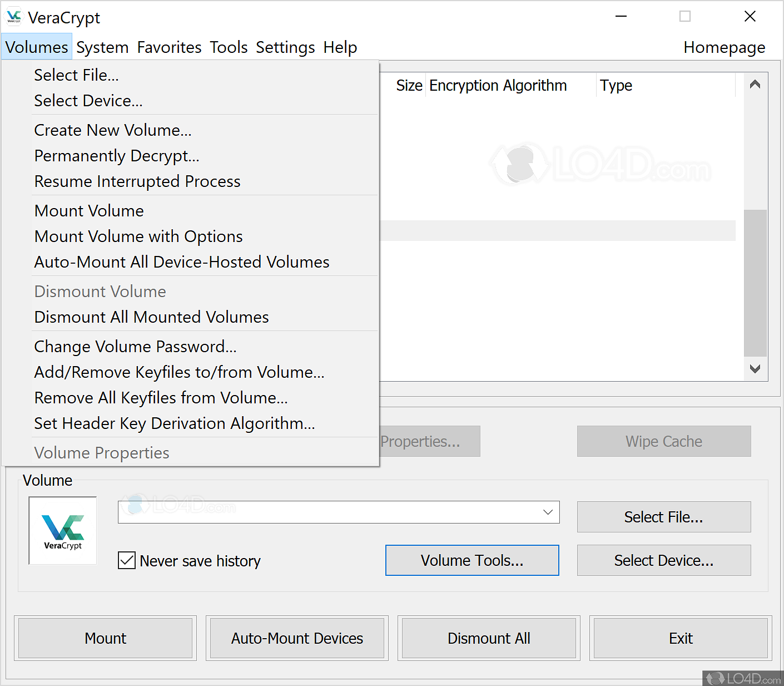
Task: Click the Wipe Cache button
Action: coord(664,441)
